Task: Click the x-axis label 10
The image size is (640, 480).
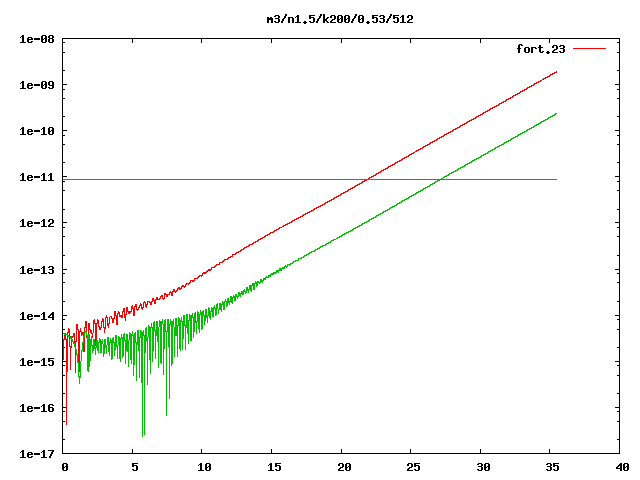Action: (x=204, y=467)
